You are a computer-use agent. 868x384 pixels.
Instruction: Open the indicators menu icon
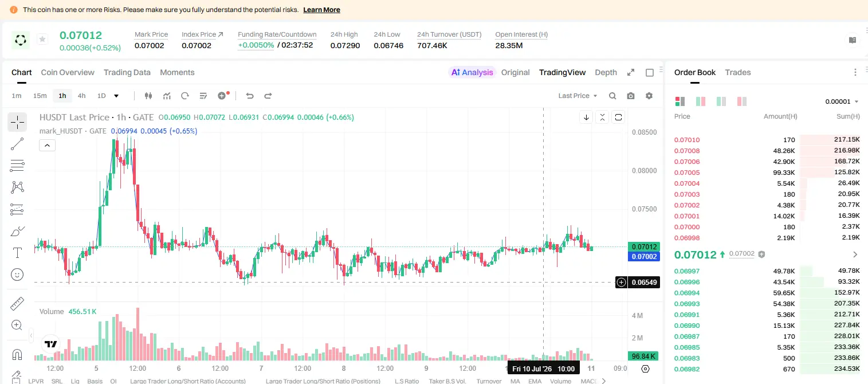click(167, 96)
